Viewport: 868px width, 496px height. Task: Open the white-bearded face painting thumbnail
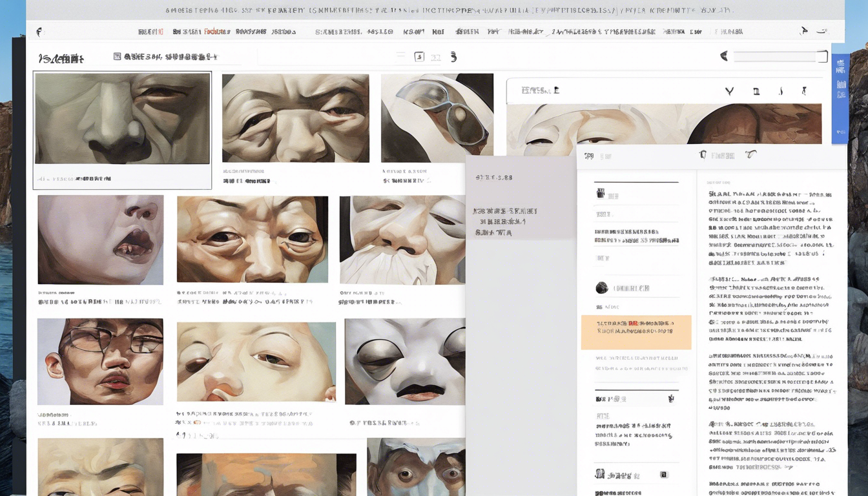[402, 240]
